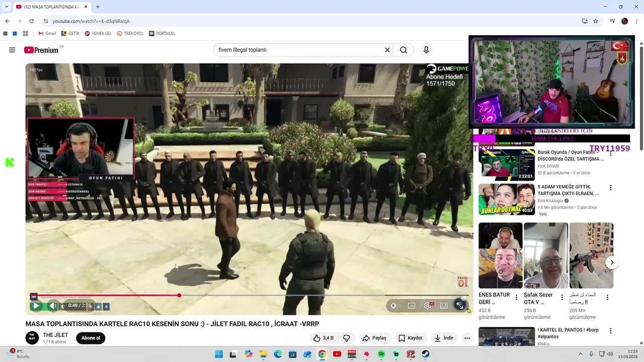Click the magnifier search button
The width and height of the screenshot is (644, 362).
tap(404, 50)
